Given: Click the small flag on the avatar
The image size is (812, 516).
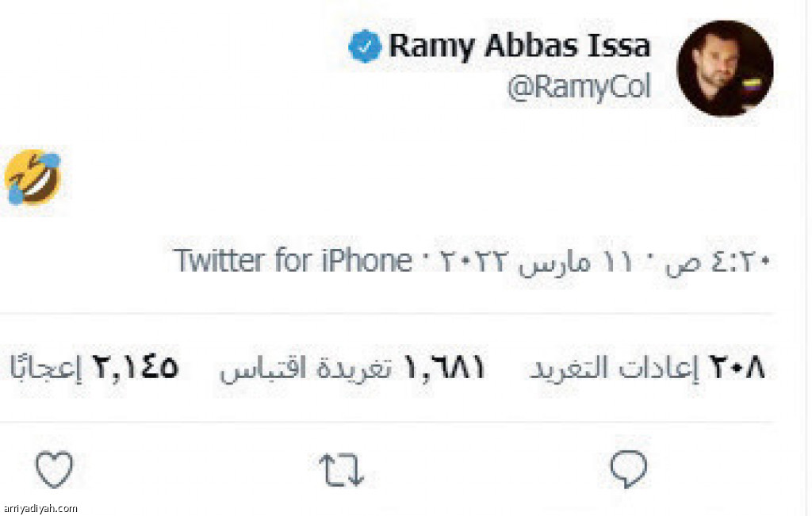Looking at the screenshot, I should (x=752, y=84).
